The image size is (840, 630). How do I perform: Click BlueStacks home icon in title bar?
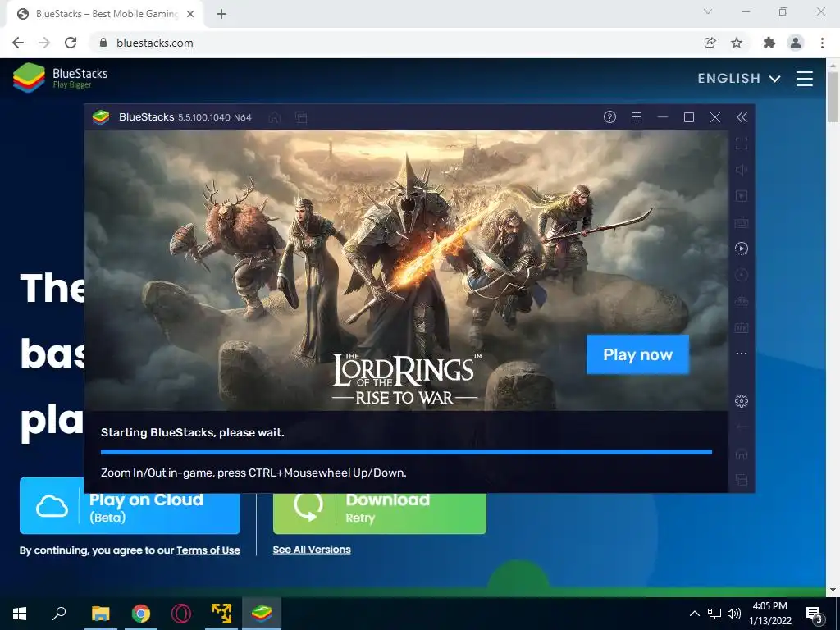click(275, 117)
